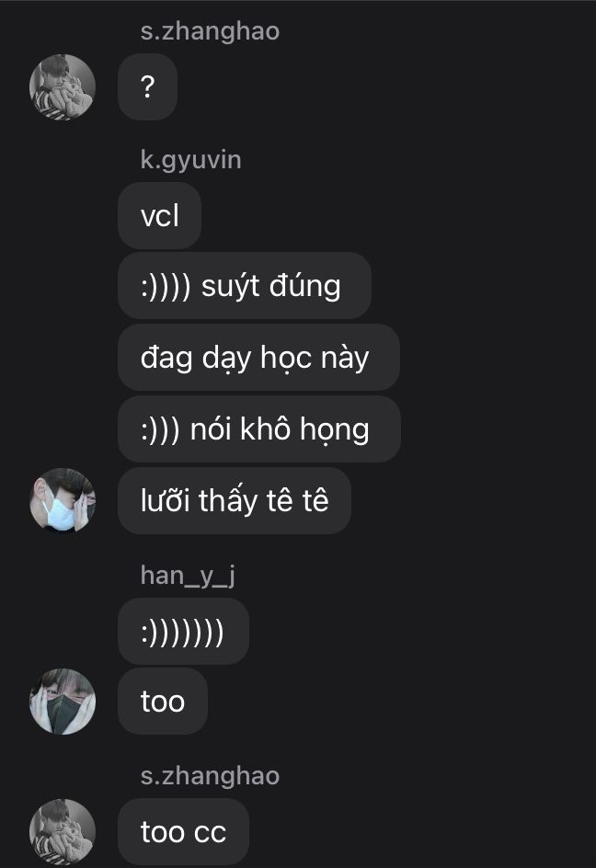The width and height of the screenshot is (596, 868).
Task: Click the word 'đúng' in k.gyuvin's message
Action: [304, 287]
